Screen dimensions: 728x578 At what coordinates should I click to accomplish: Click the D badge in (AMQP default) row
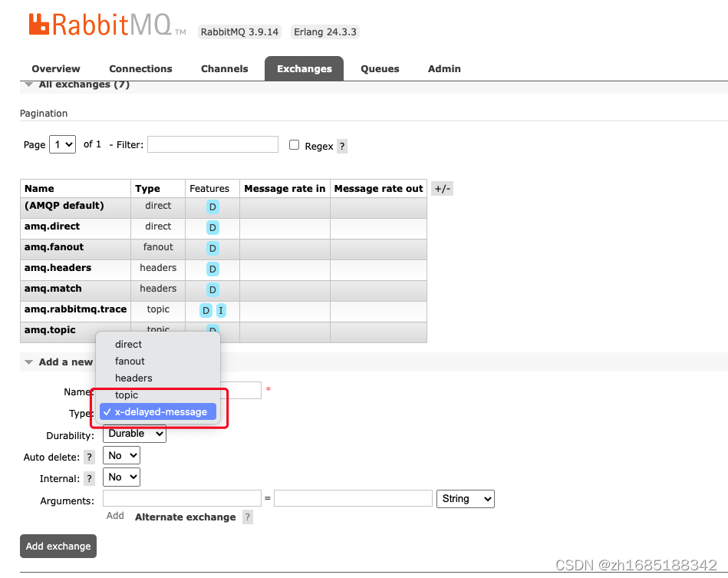pos(212,206)
